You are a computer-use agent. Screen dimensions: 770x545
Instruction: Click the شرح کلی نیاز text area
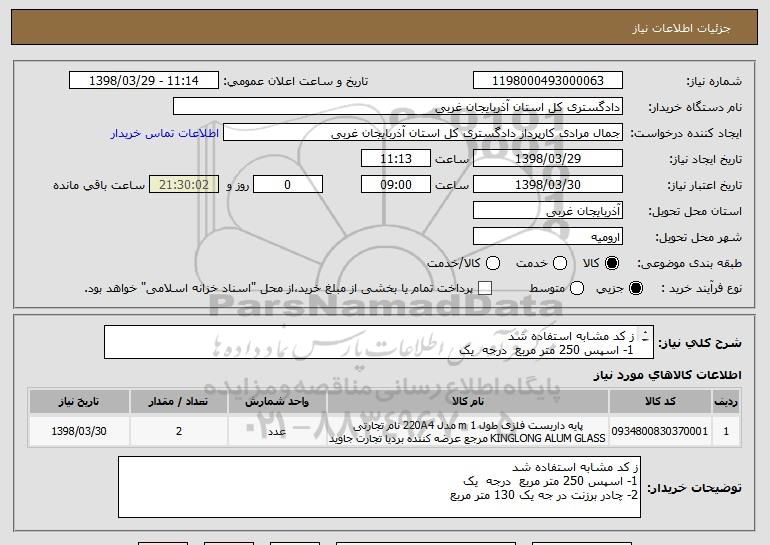[x=379, y=342]
